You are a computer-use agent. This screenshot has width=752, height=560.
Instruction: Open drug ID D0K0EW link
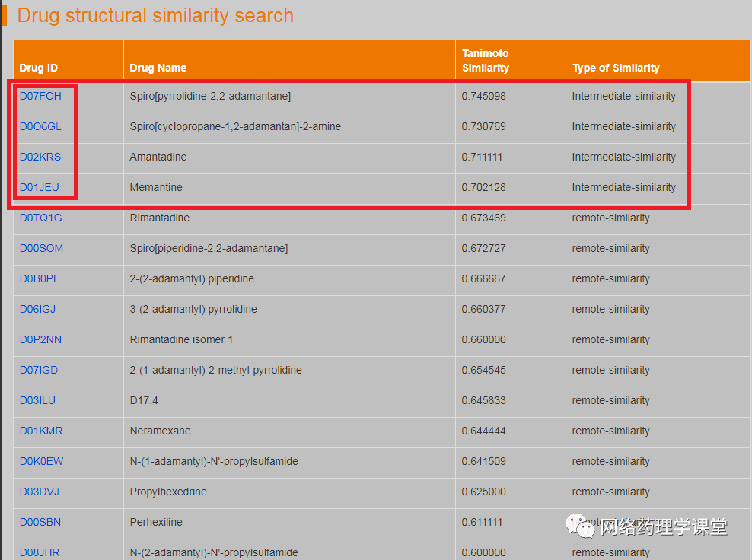(41, 461)
